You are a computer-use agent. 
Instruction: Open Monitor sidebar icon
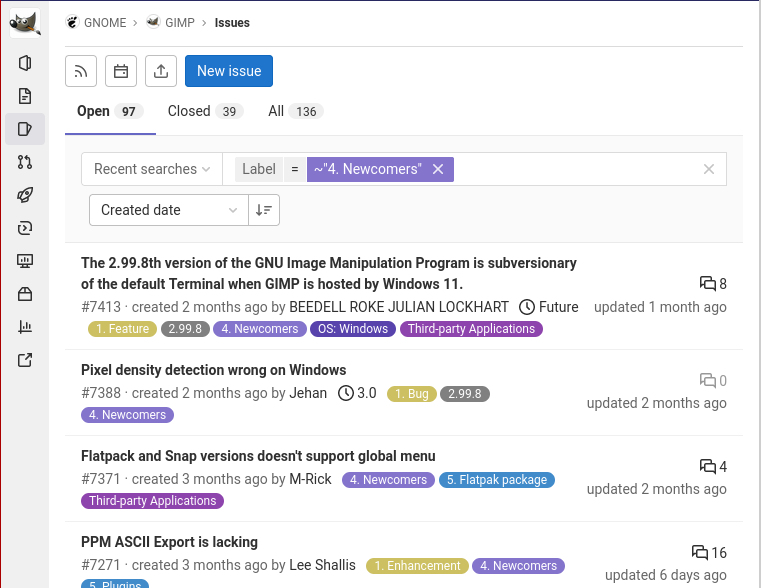point(25,261)
